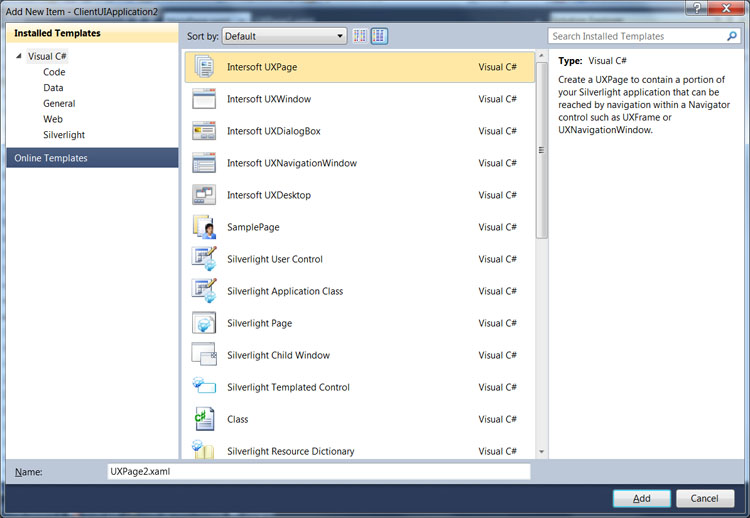Pick the Silverlight Page icon

click(204, 323)
